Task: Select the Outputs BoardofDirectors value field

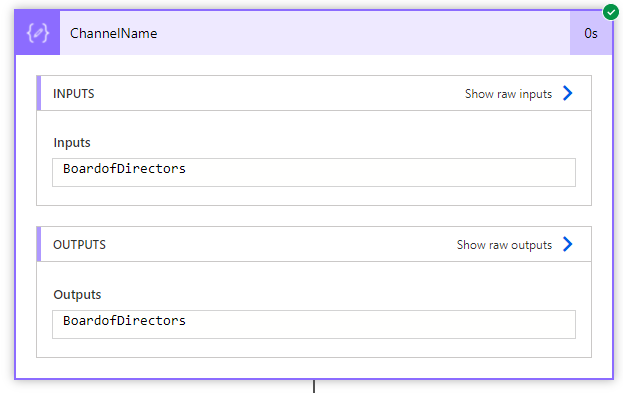Action: [314, 324]
